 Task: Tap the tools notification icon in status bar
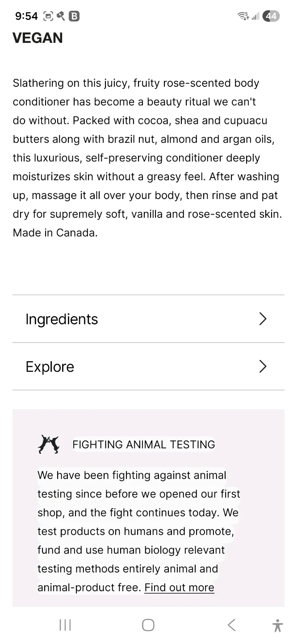61,17
